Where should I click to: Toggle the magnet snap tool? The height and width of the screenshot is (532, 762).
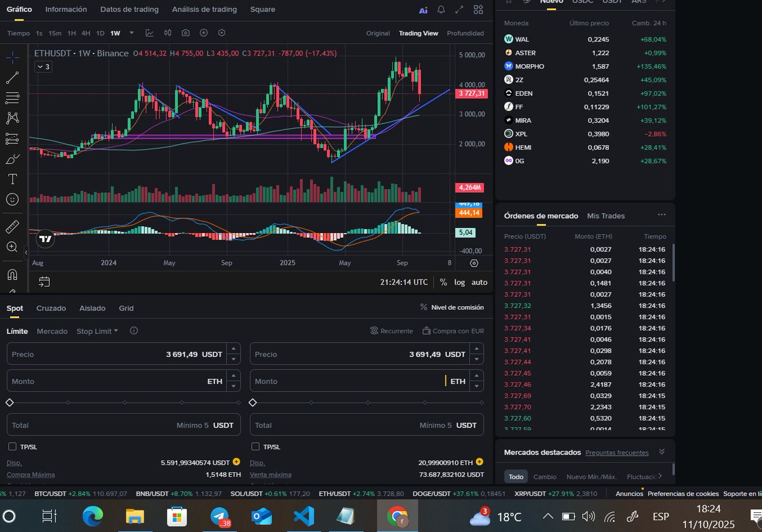click(x=12, y=275)
